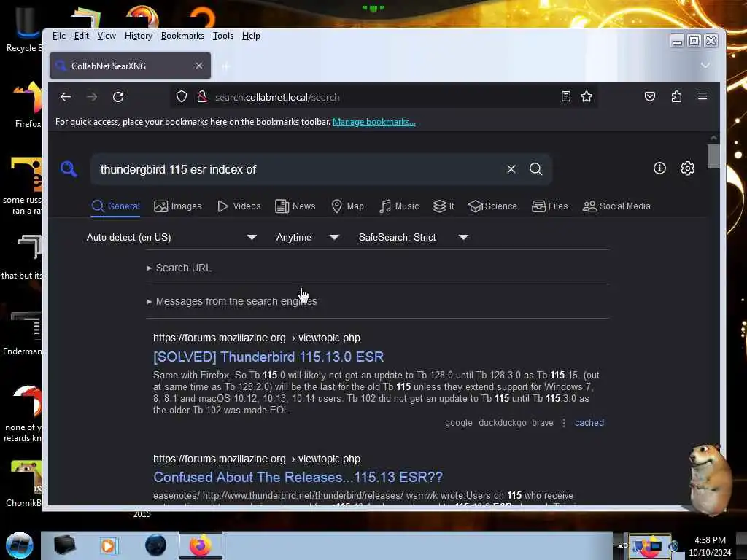Image resolution: width=747 pixels, height=560 pixels.
Task: Switch to Science search category
Action: tap(492, 206)
